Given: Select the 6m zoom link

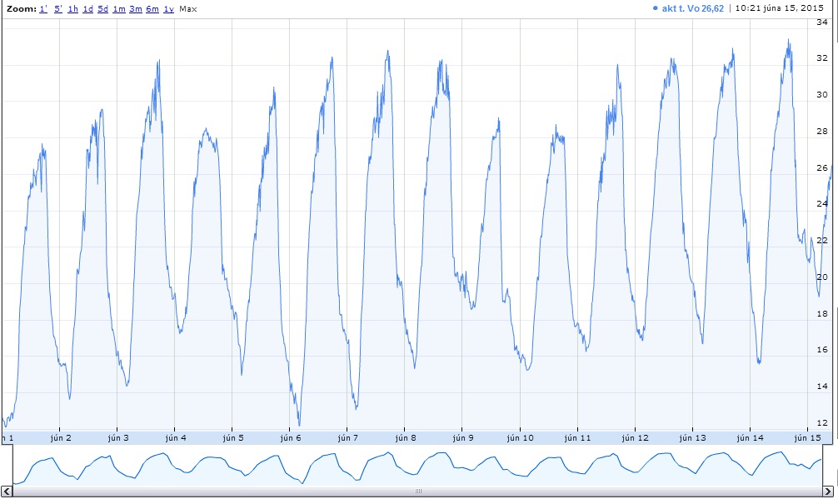Looking at the screenshot, I should pos(152,8).
